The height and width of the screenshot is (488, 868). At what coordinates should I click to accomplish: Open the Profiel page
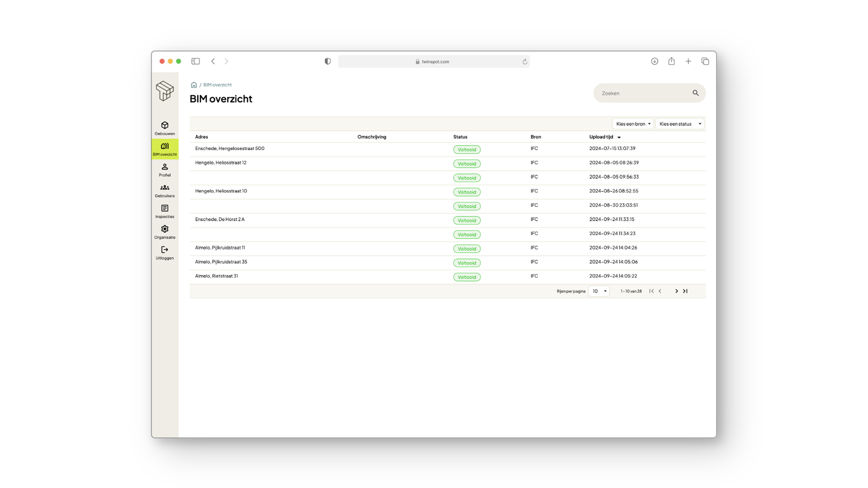click(164, 170)
